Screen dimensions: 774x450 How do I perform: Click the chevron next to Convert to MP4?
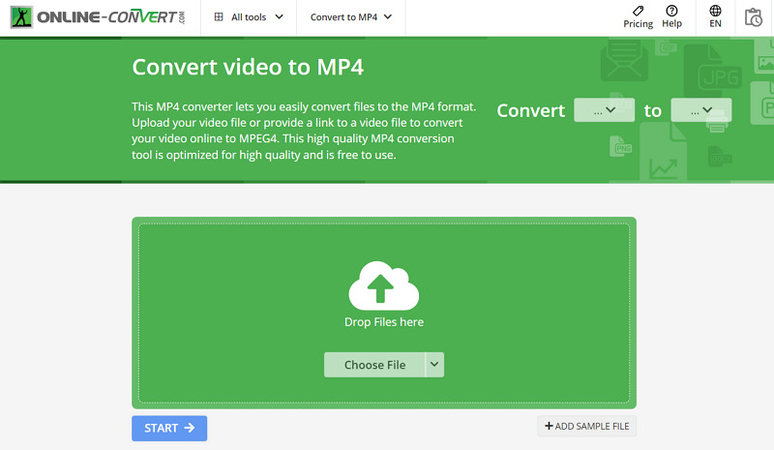(387, 17)
